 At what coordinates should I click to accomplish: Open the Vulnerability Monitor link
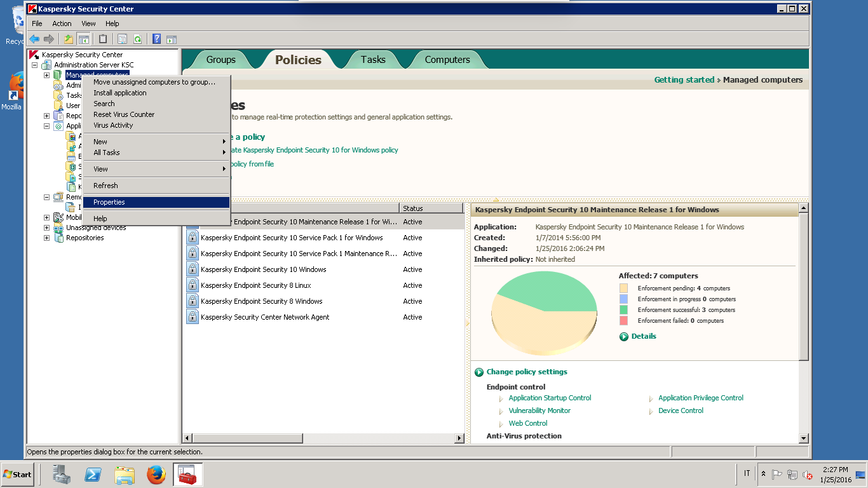click(539, 411)
